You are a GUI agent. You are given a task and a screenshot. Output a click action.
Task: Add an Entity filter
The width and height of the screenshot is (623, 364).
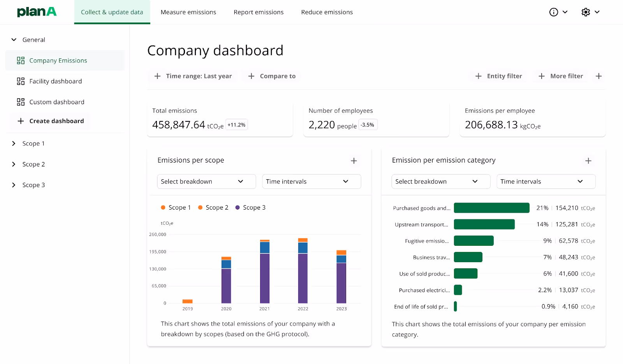pos(499,76)
